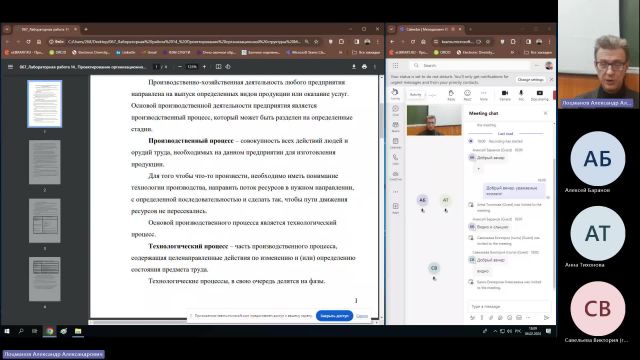640x360 pixels.
Task: Open Chat from the Teams left rail
Action: 396,111
